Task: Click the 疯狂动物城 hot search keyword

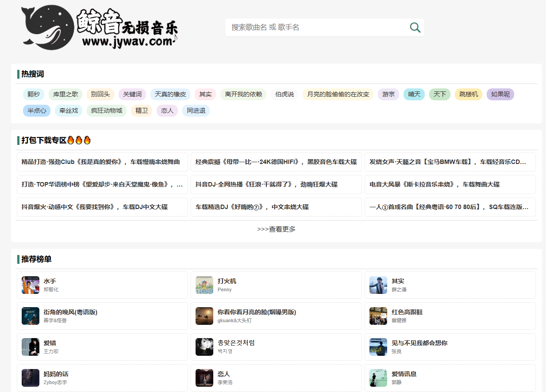Action: pyautogui.click(x=106, y=110)
